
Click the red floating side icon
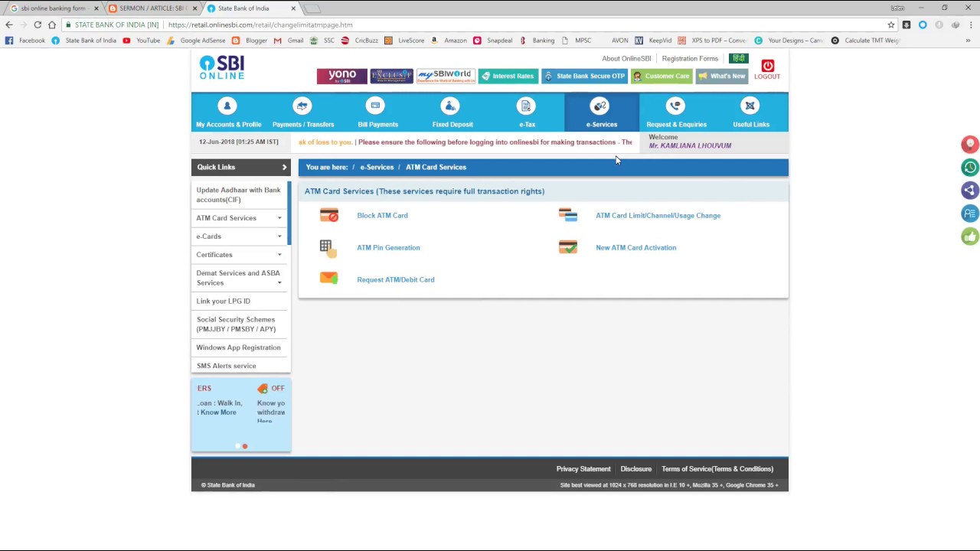[x=970, y=144]
